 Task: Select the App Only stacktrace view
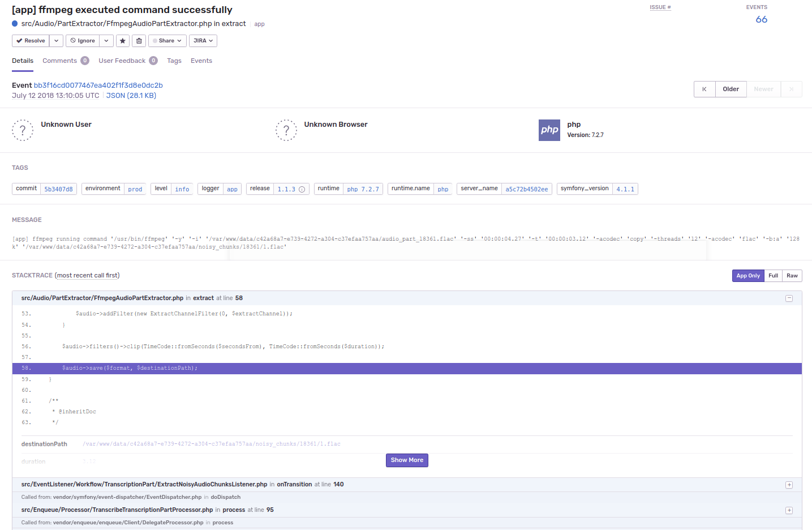click(748, 276)
